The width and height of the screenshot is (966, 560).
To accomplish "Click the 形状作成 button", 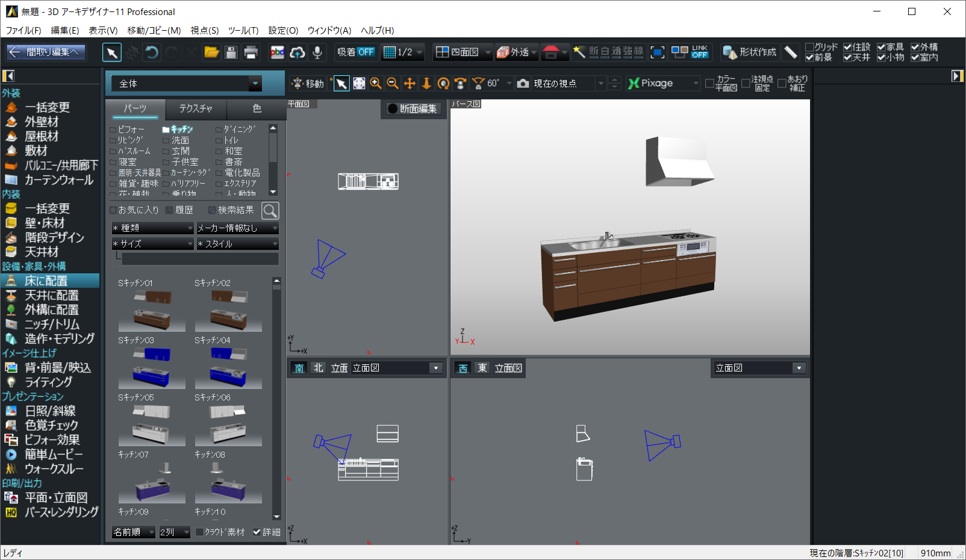I will [x=750, y=52].
